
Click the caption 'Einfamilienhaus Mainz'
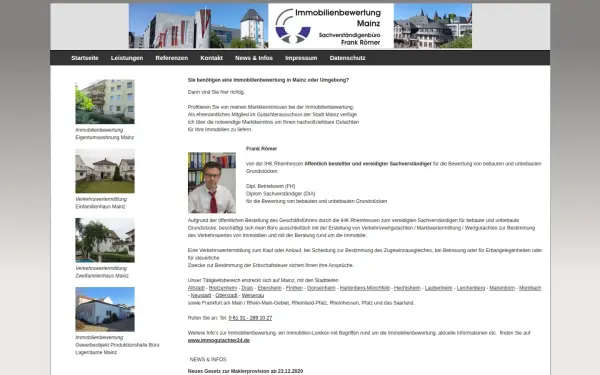pyautogui.click(x=100, y=207)
